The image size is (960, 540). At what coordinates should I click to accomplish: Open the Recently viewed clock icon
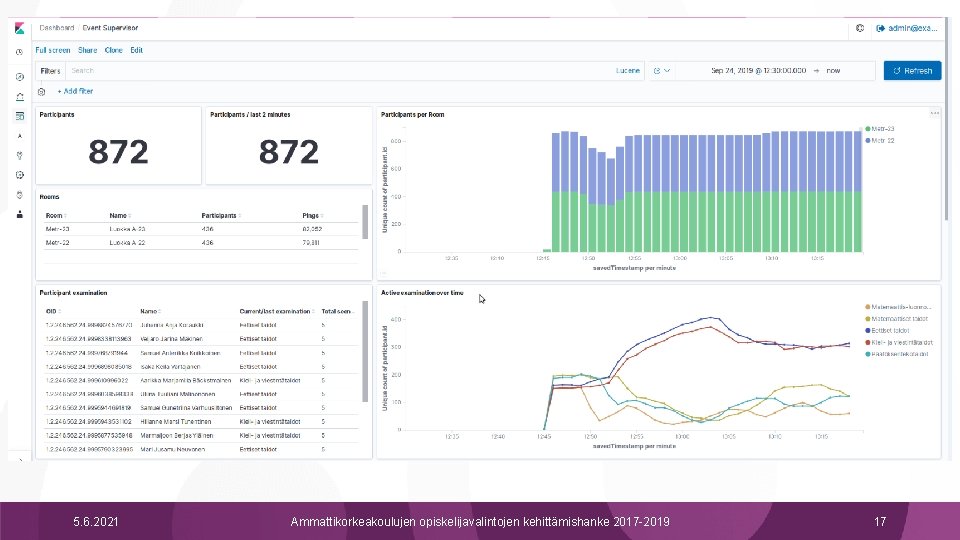point(20,52)
